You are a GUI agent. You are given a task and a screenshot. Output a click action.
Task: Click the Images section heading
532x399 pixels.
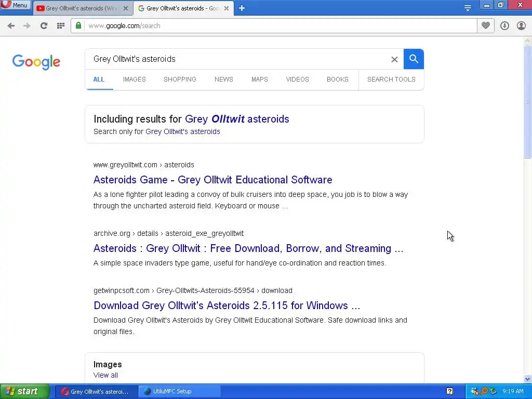coord(108,364)
